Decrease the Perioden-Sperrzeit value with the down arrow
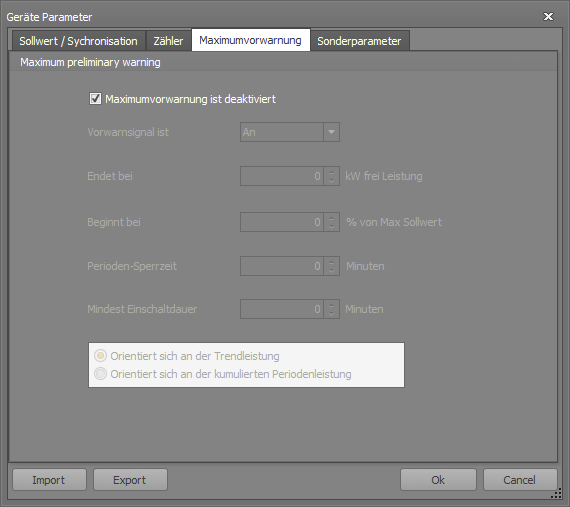The width and height of the screenshot is (570, 507). point(332,271)
